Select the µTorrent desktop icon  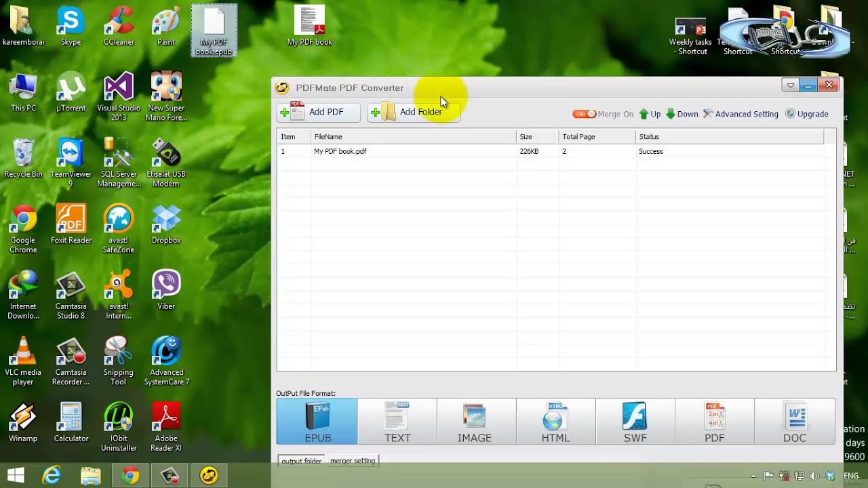point(71,93)
